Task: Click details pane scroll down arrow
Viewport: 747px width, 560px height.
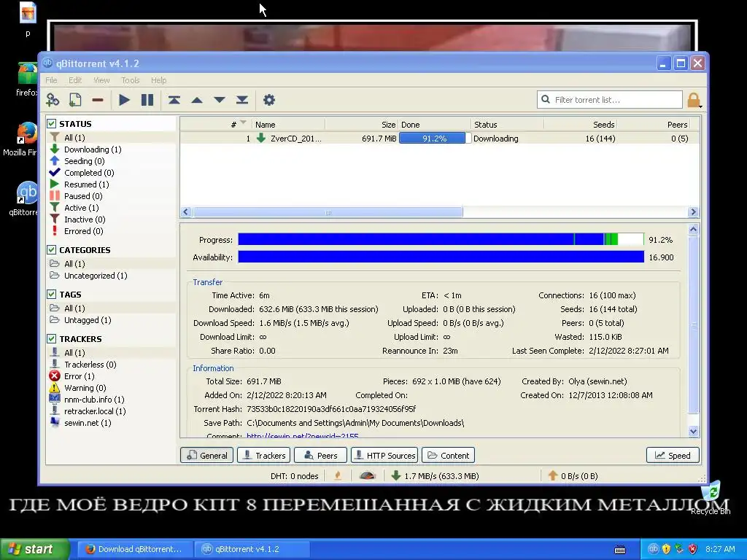Action: coord(693,432)
